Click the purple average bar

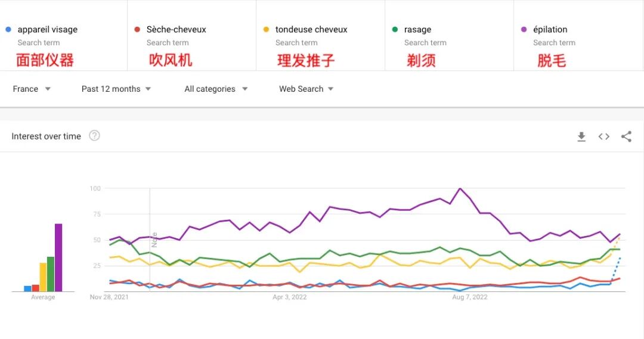click(x=58, y=257)
